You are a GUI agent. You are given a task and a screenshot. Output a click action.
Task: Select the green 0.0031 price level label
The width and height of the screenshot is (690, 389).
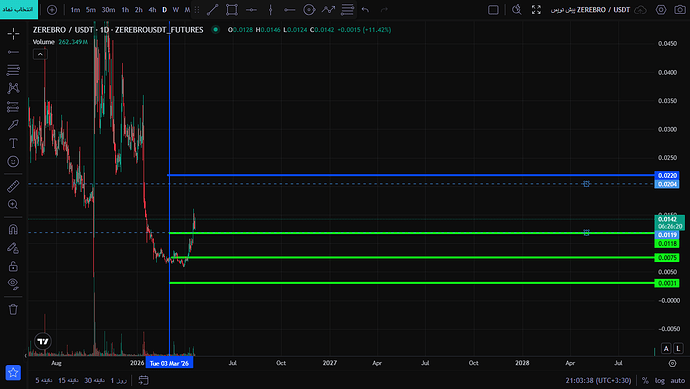[667, 283]
